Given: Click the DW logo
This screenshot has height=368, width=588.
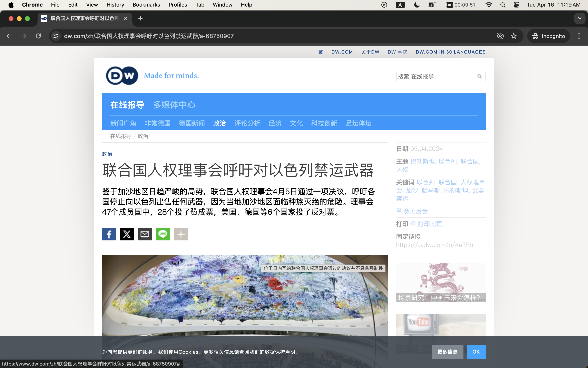Looking at the screenshot, I should (122, 75).
